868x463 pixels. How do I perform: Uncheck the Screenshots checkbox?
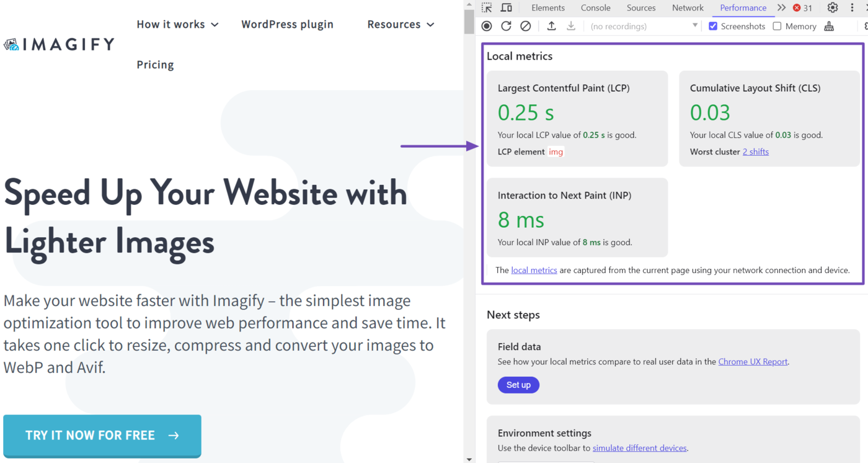[713, 26]
